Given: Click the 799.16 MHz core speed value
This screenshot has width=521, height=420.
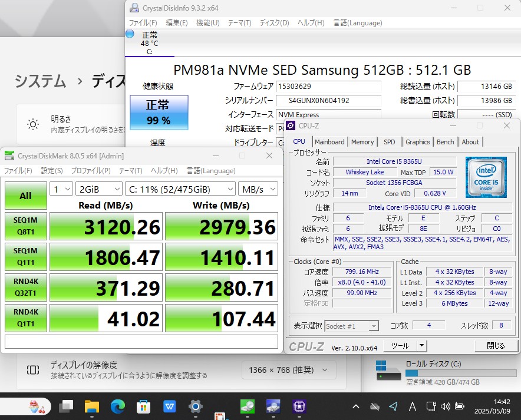Looking at the screenshot, I should coord(362,272).
